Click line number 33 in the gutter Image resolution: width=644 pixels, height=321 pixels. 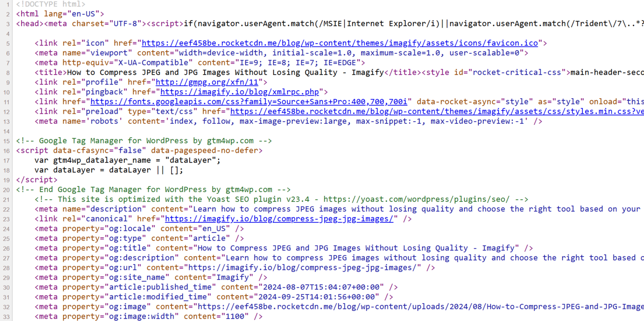pyautogui.click(x=6, y=316)
